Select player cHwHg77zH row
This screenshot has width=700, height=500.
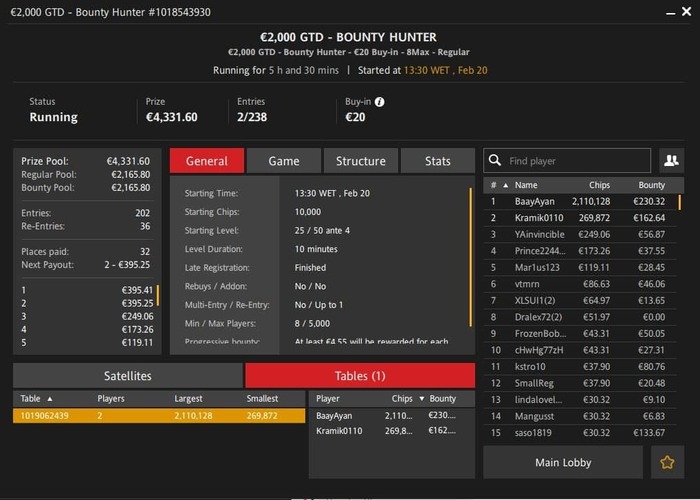pyautogui.click(x=580, y=350)
